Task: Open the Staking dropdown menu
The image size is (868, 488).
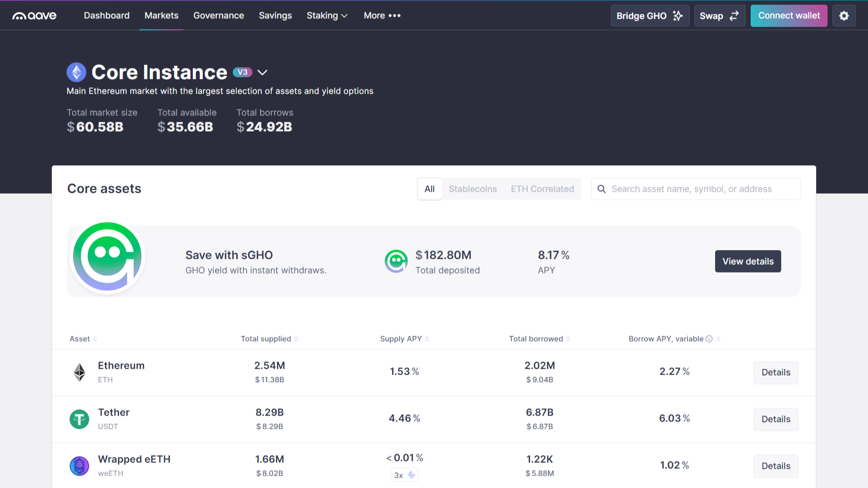Action: coord(327,16)
